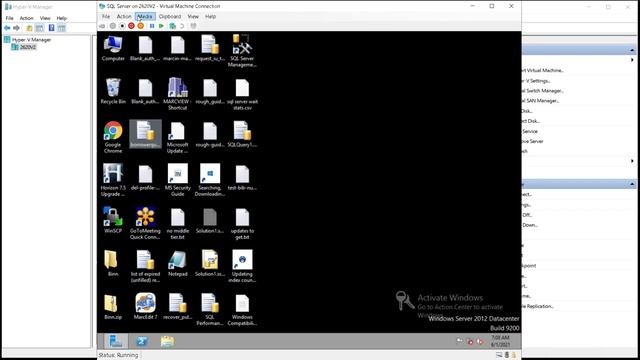
Task: Open Virtual Switch Manager in Actions pane
Action: click(x=543, y=91)
